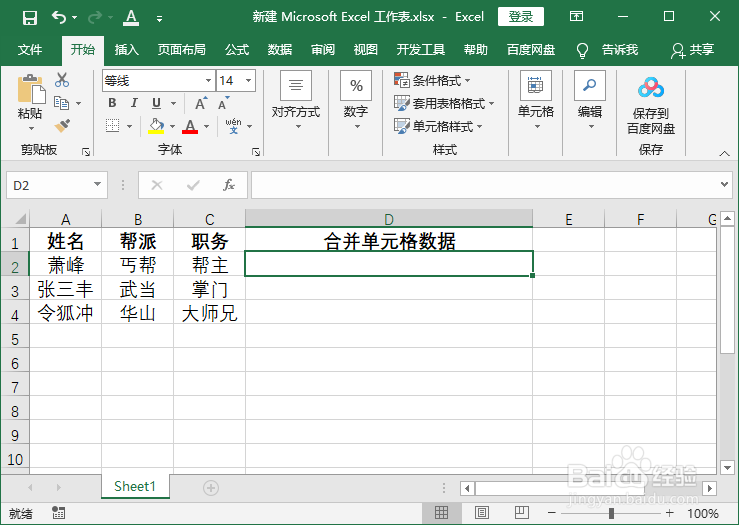
Task: Click the borders icon
Action: click(x=113, y=126)
